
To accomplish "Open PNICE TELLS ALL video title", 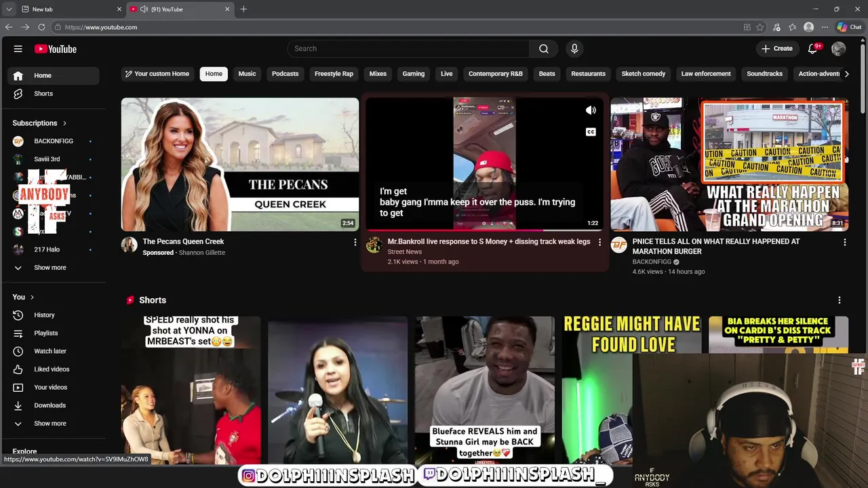I will (x=715, y=246).
